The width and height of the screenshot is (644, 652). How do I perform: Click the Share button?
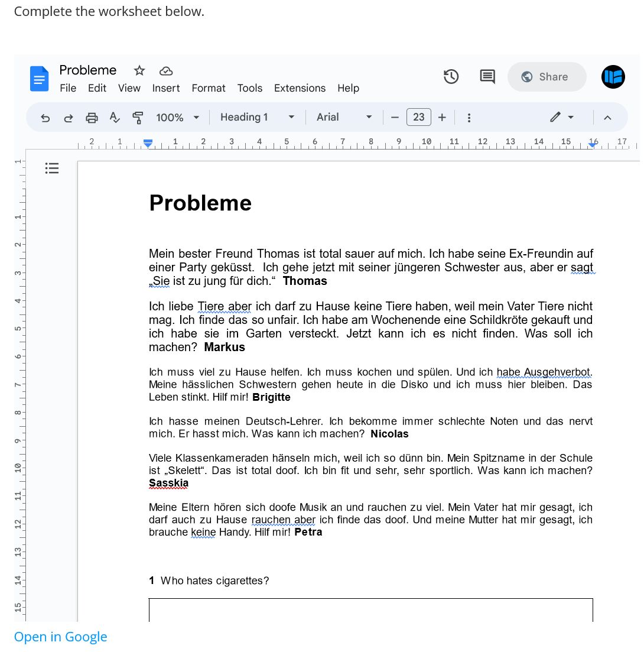[547, 77]
